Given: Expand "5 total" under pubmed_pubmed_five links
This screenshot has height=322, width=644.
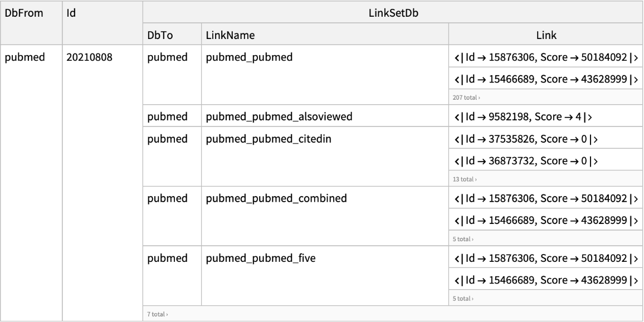Looking at the screenshot, I should (x=463, y=299).
